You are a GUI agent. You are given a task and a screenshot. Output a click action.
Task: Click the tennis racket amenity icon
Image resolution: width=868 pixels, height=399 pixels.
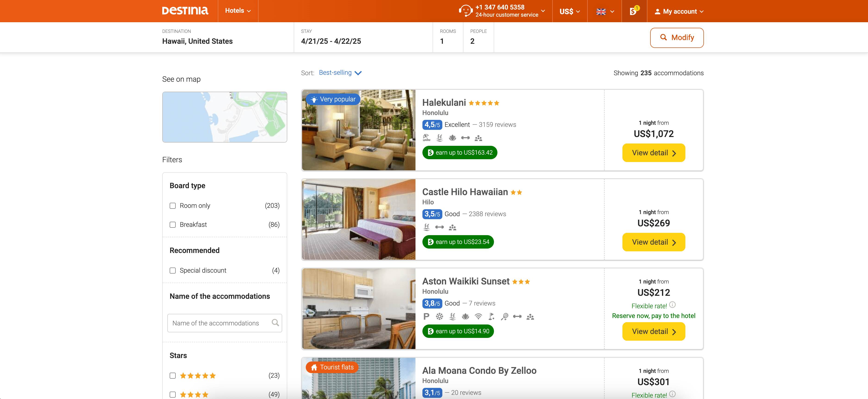tap(504, 316)
